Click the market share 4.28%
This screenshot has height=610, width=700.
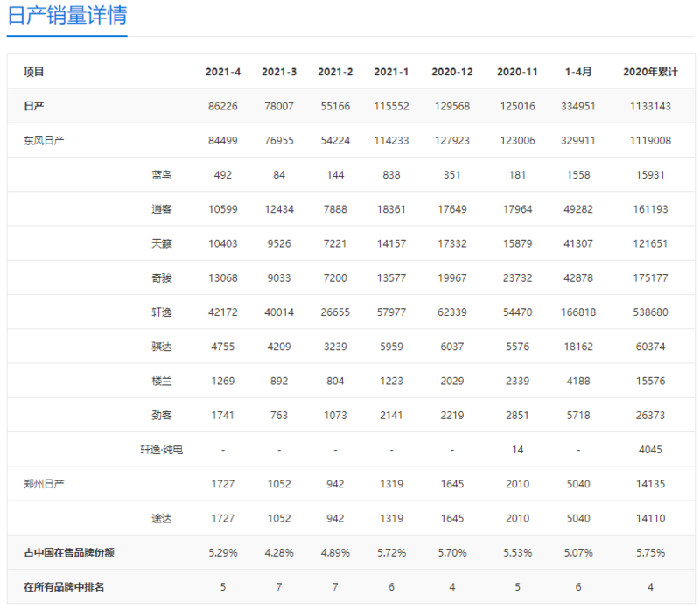[x=279, y=553]
